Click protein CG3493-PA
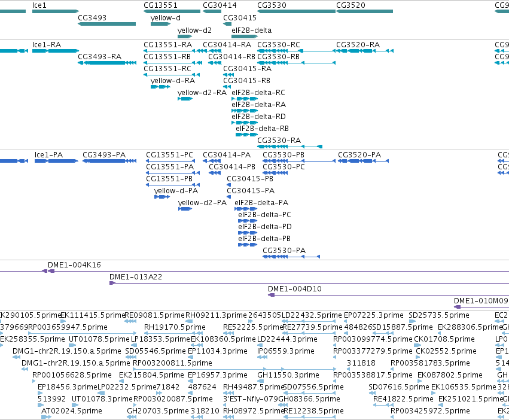Image resolution: width=509 pixels, height=420 pixels. (104, 155)
